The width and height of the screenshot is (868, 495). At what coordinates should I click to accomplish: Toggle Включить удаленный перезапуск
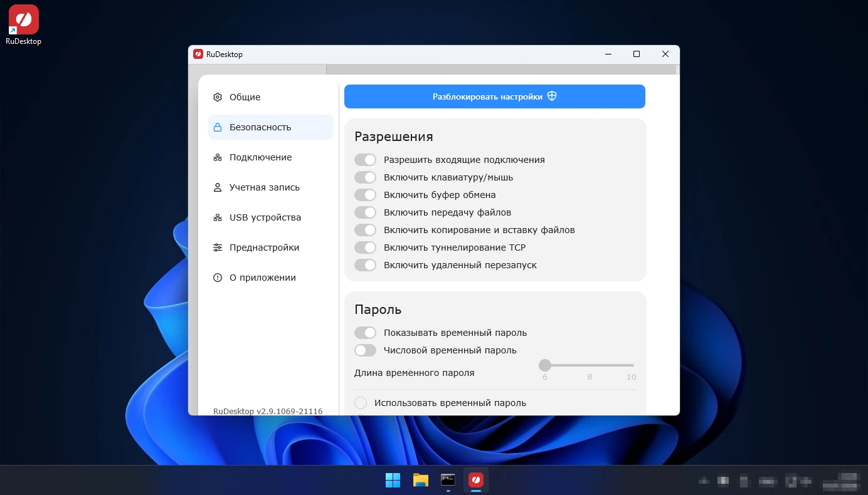coord(365,265)
